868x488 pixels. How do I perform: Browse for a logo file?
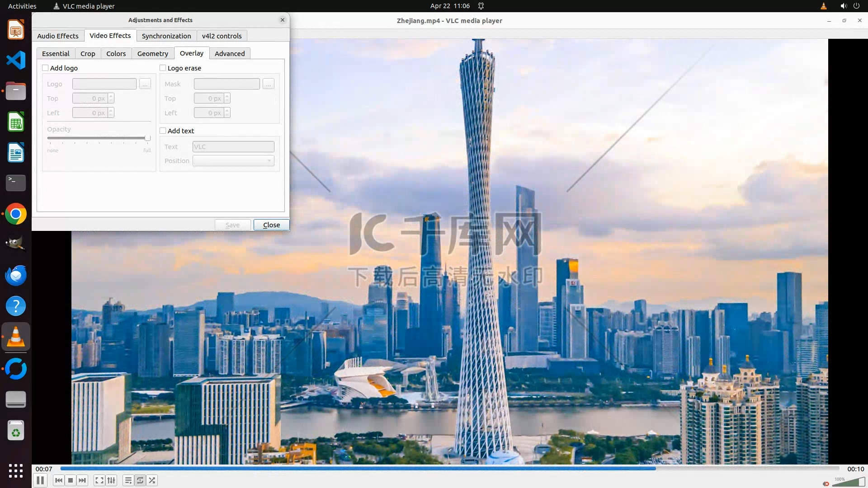tap(145, 84)
